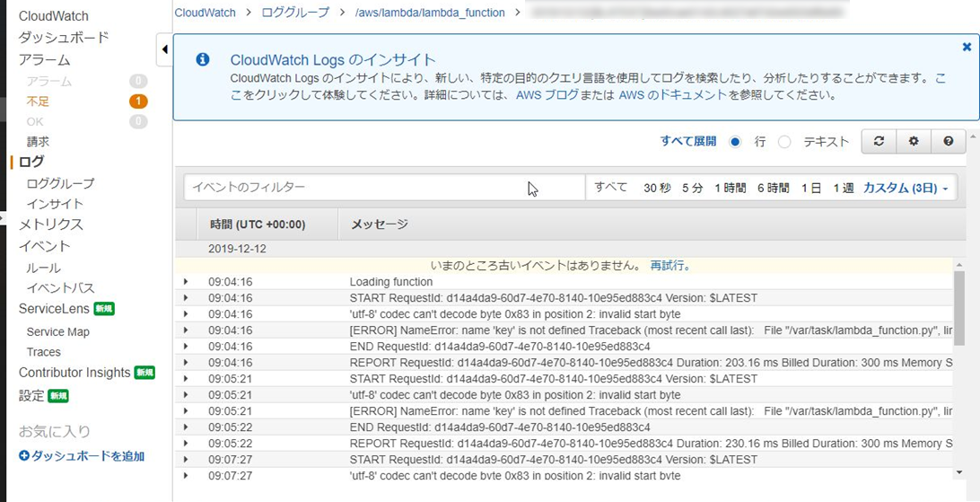This screenshot has height=502, width=980.
Task: Expand the 09:04:16 REPORT row
Action: pyautogui.click(x=186, y=363)
